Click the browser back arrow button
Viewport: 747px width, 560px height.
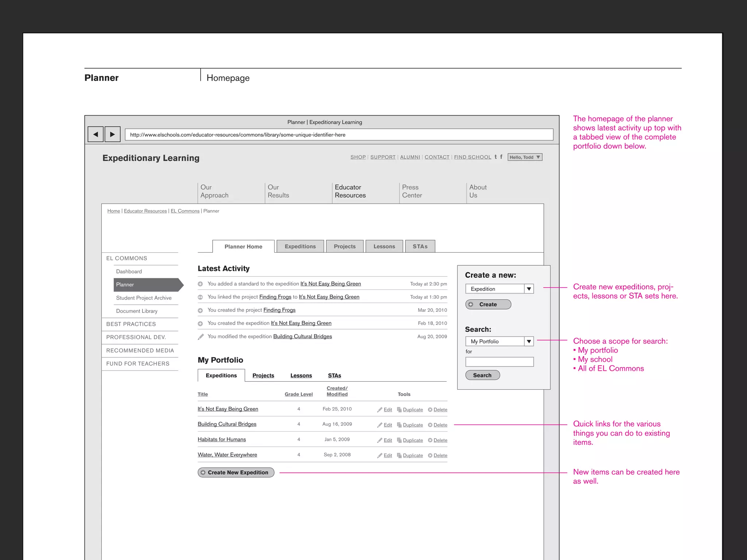(x=96, y=135)
